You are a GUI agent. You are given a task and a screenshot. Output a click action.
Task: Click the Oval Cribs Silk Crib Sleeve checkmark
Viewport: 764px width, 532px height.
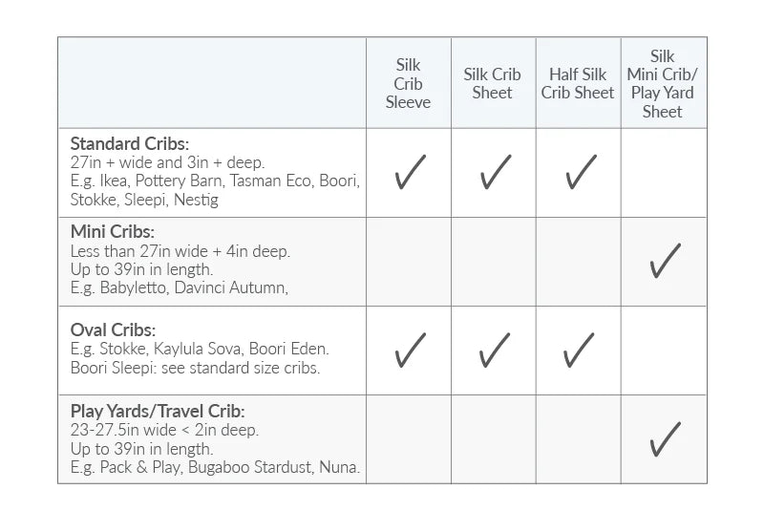(409, 351)
